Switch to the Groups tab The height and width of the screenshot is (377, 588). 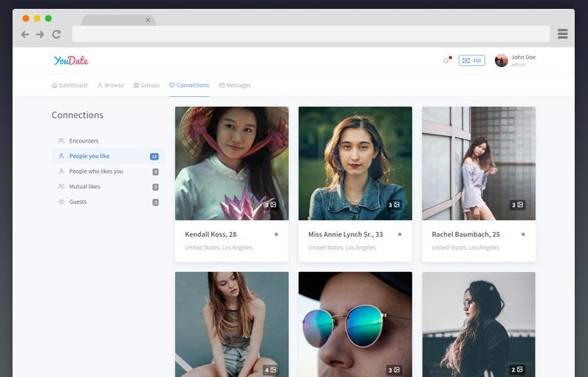pyautogui.click(x=146, y=85)
